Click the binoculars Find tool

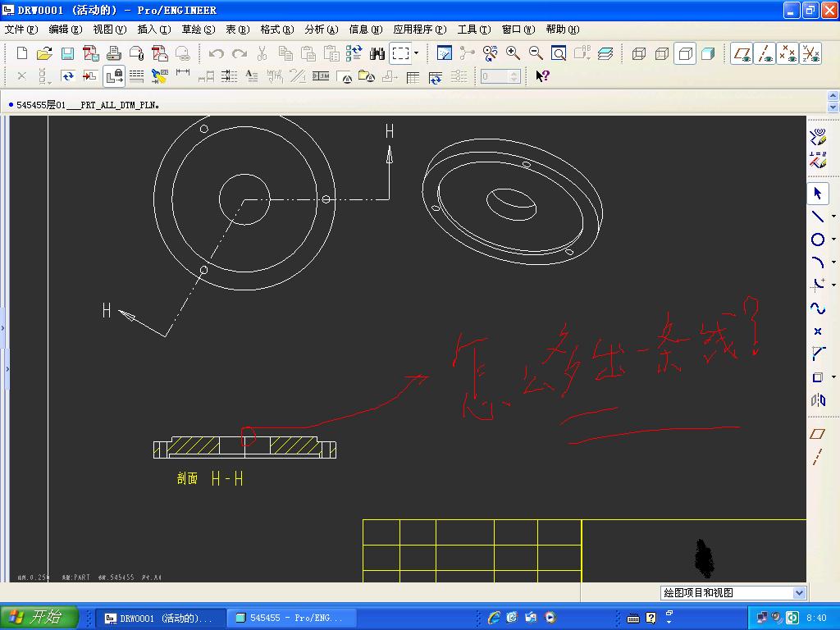(x=377, y=53)
